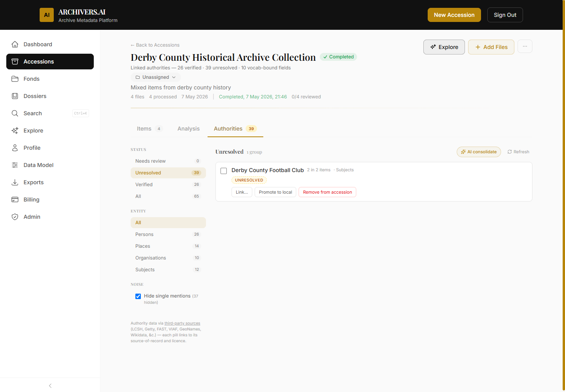
Task: Open Billing page
Action: [x=50, y=200]
